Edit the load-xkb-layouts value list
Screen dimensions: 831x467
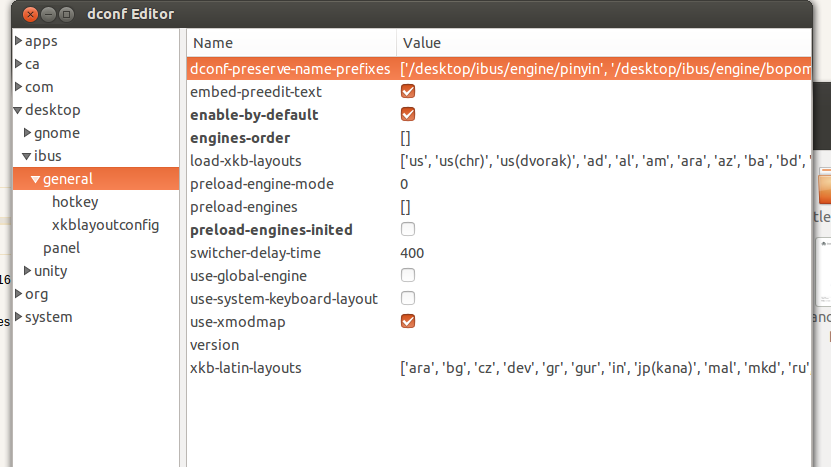pyautogui.click(x=605, y=161)
